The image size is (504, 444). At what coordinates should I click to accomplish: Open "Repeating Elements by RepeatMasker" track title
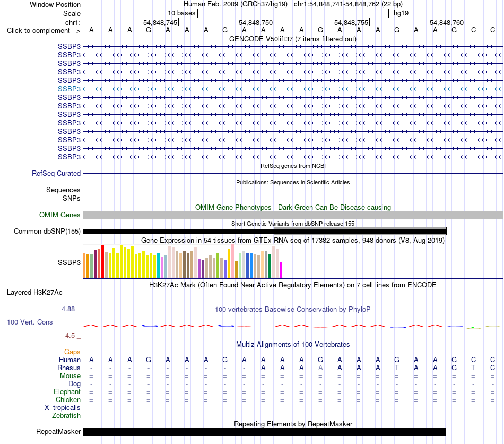click(293, 424)
